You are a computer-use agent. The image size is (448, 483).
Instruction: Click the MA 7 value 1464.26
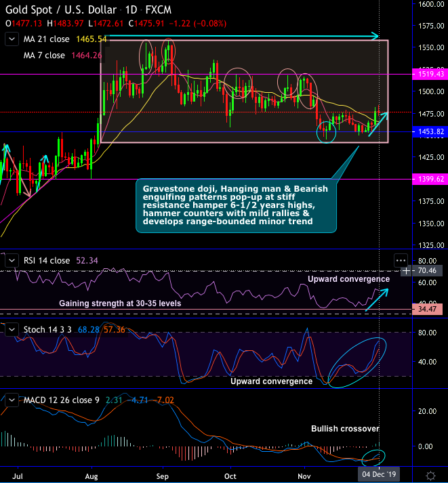tap(87, 56)
